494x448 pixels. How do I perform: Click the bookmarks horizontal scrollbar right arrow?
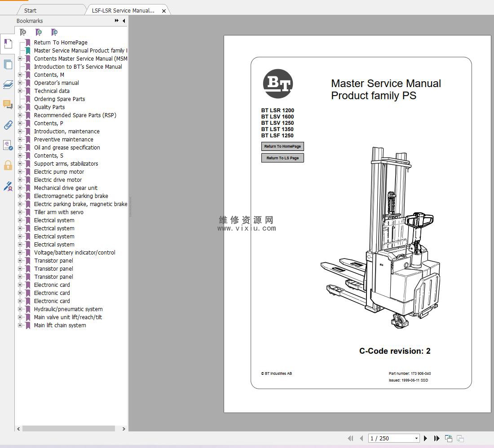tap(124, 429)
